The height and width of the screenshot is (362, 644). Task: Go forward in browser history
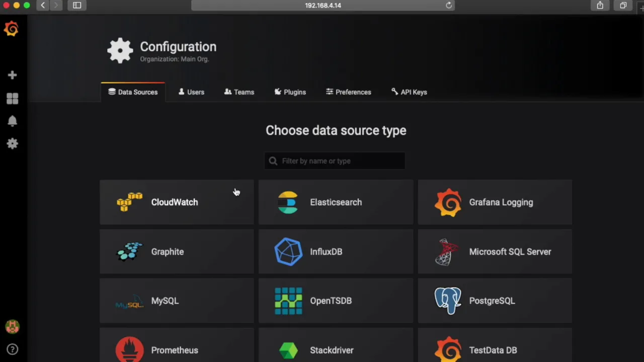56,6
